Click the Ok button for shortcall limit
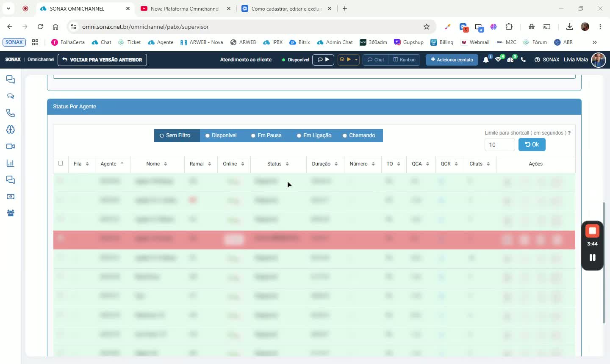This screenshot has width=610, height=364. (x=532, y=144)
